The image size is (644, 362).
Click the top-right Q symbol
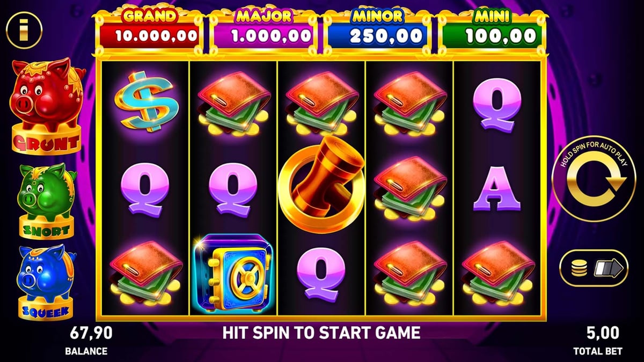497,104
